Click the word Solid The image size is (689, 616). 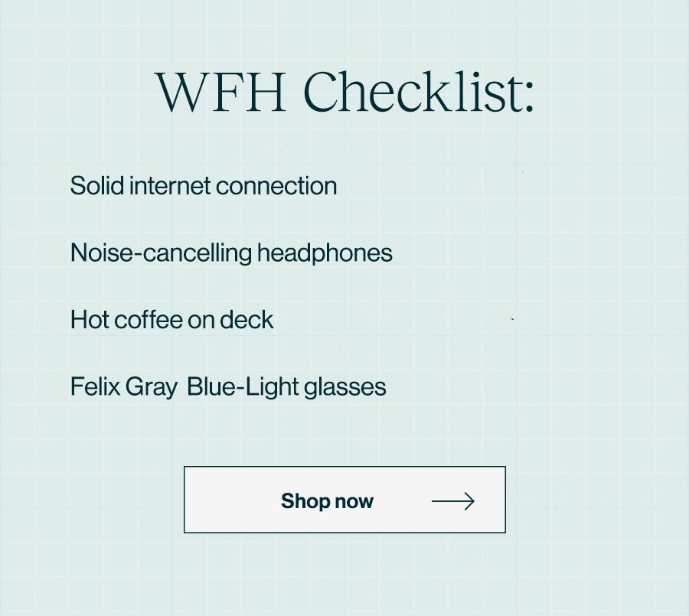[x=97, y=186]
